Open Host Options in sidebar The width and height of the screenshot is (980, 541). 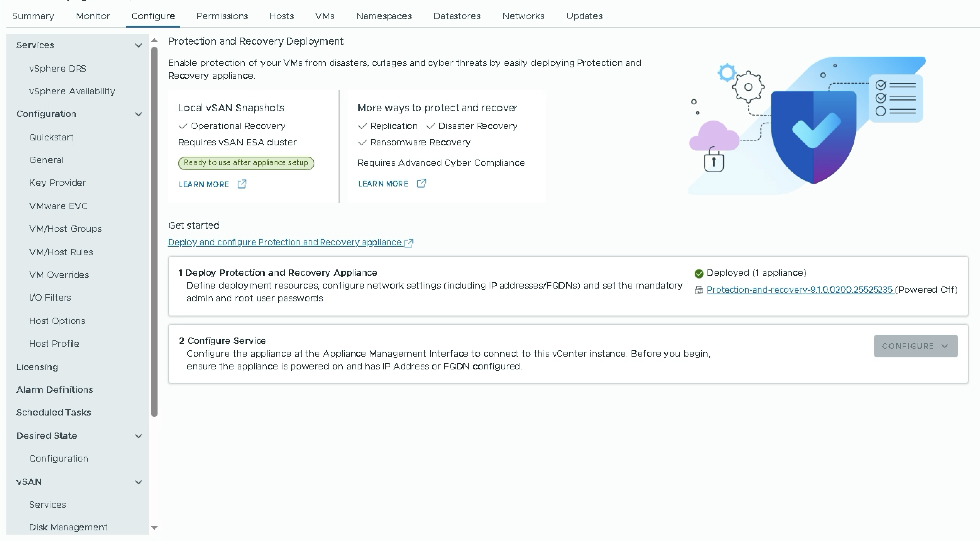57,321
